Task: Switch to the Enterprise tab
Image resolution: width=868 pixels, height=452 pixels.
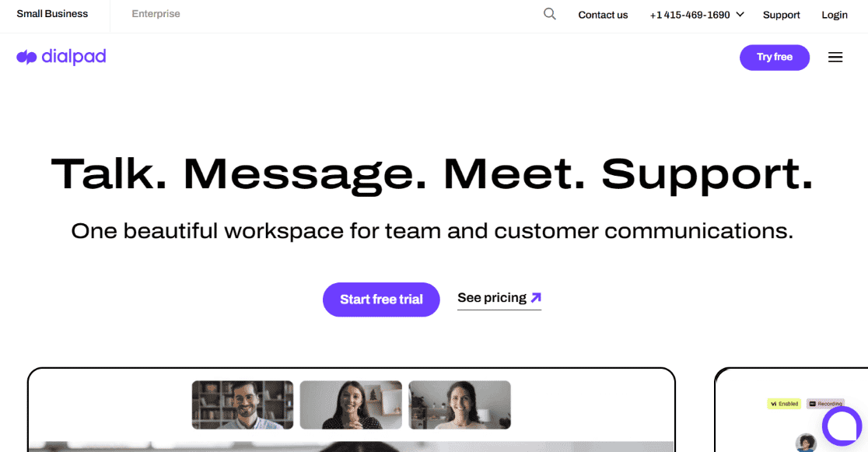Action: 156,13
